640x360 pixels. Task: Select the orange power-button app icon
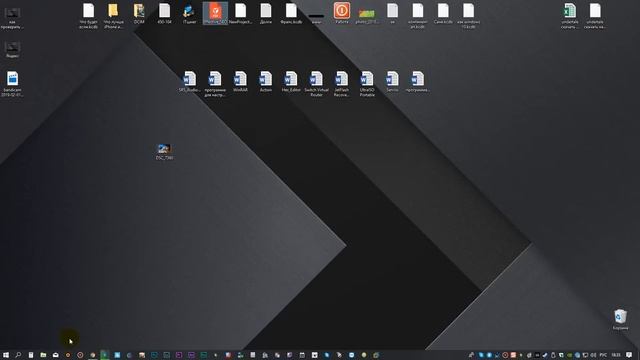(342, 13)
